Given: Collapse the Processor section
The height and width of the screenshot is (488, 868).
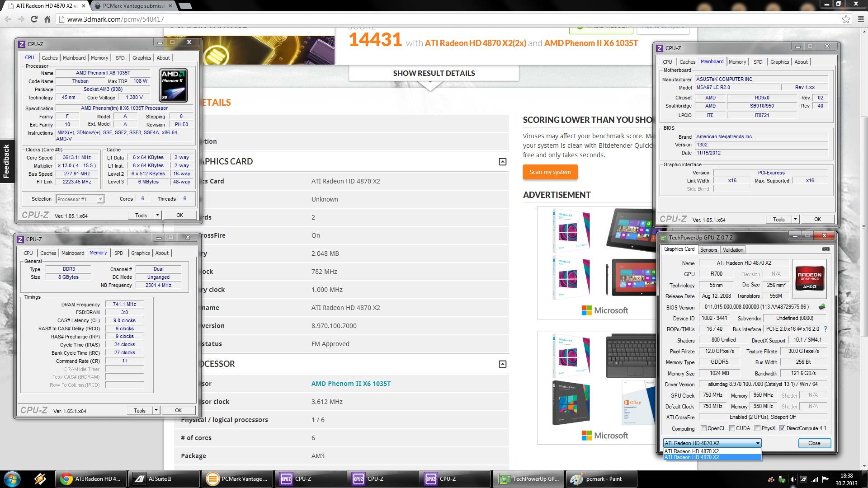Looking at the screenshot, I should (502, 364).
